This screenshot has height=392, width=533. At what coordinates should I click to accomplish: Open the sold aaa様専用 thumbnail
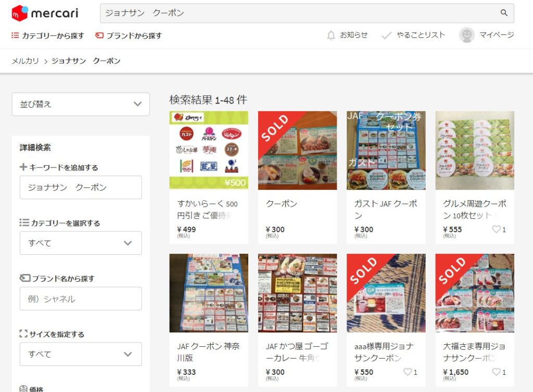tap(386, 293)
